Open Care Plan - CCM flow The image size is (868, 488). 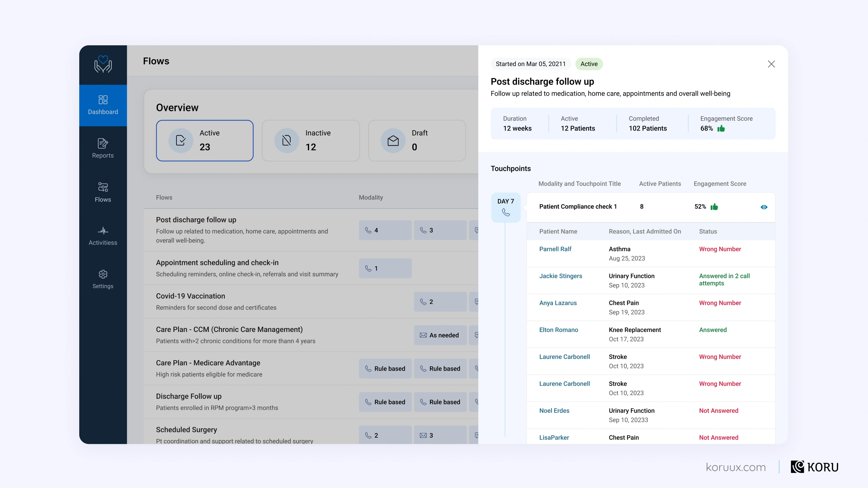tap(311, 335)
